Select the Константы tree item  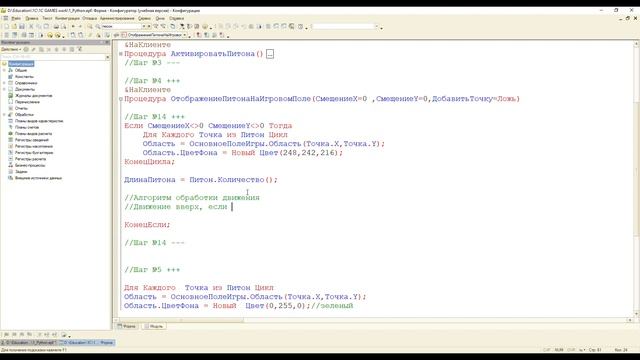[x=24, y=77]
